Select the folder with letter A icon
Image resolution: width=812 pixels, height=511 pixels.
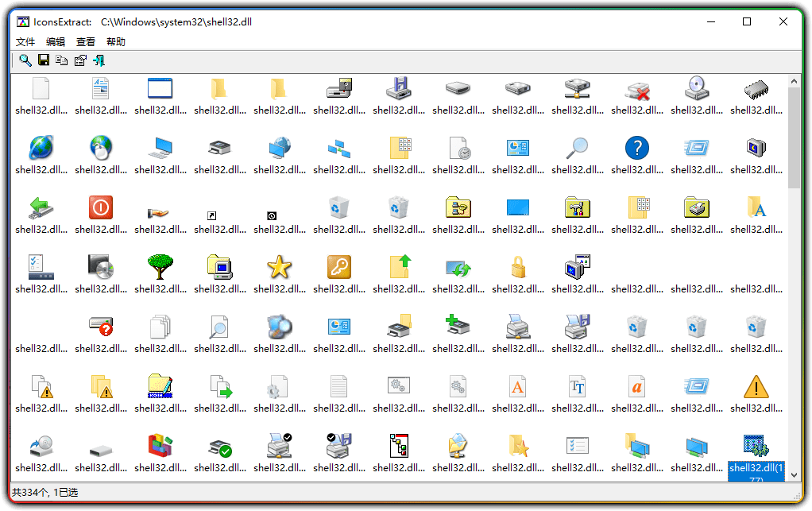tap(756, 207)
